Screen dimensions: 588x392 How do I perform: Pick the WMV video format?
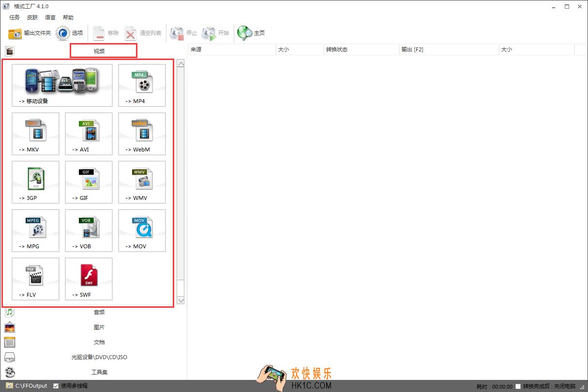coord(142,182)
